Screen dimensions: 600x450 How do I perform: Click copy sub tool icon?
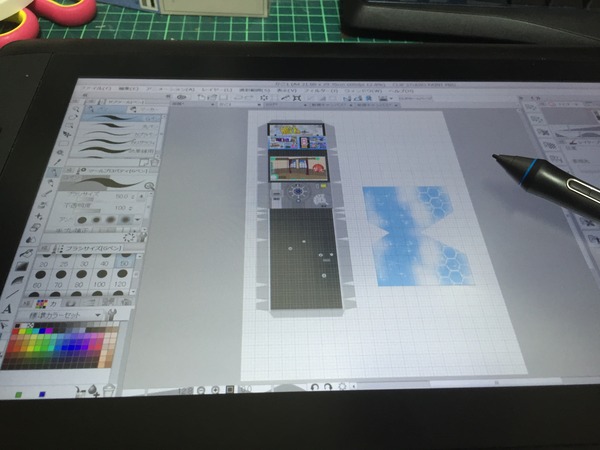[145, 162]
